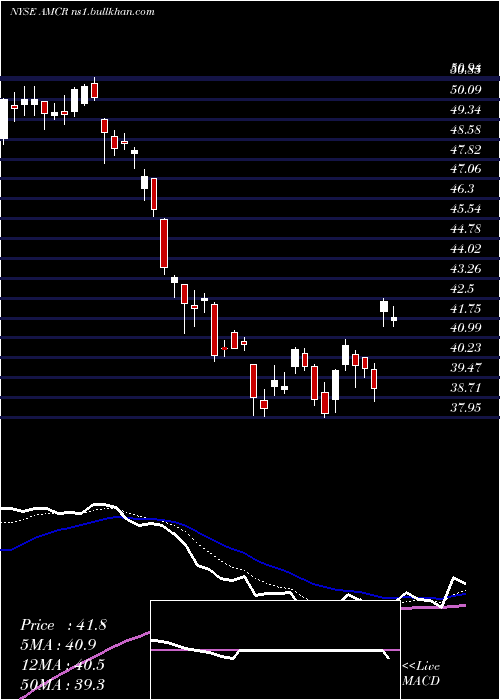Click the <<Live MACD label
500x700 pixels.
click(421, 674)
